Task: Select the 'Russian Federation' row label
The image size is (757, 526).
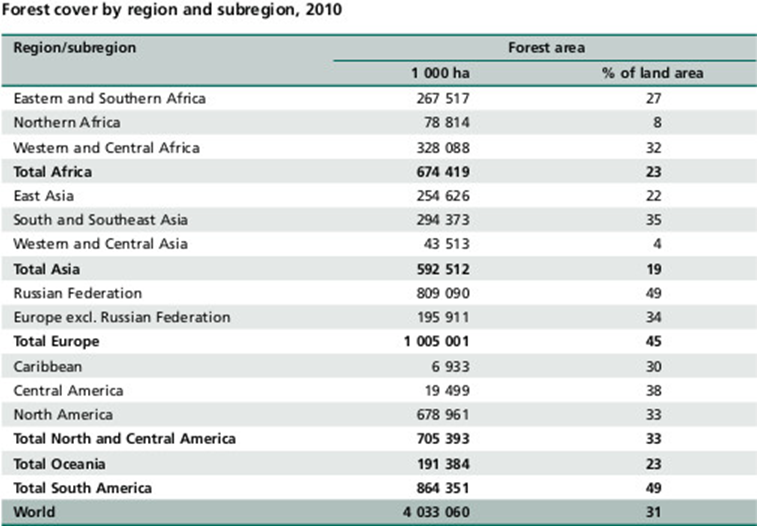Action: click(x=78, y=293)
